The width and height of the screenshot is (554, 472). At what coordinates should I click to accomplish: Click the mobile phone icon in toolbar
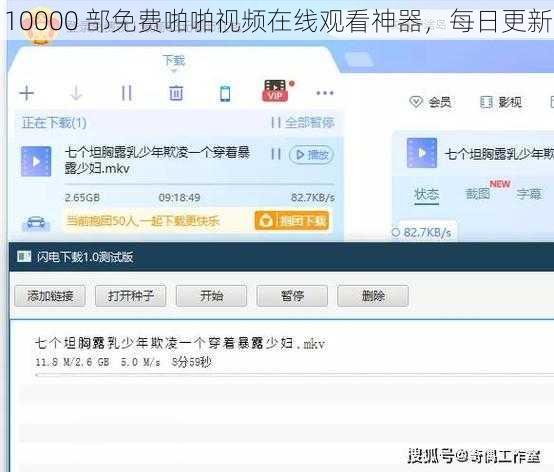click(x=225, y=94)
